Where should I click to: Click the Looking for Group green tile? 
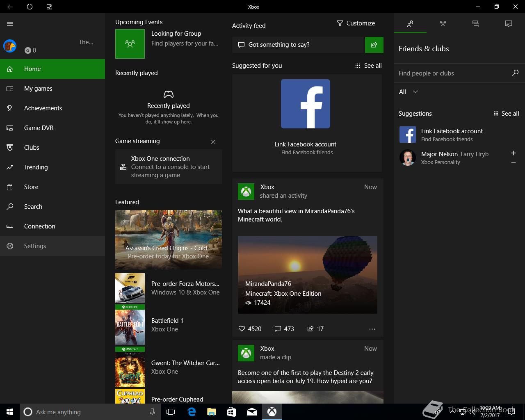point(130,44)
